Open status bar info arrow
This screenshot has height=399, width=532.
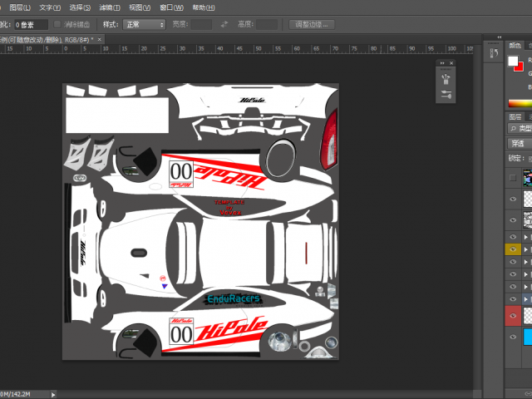point(53,394)
